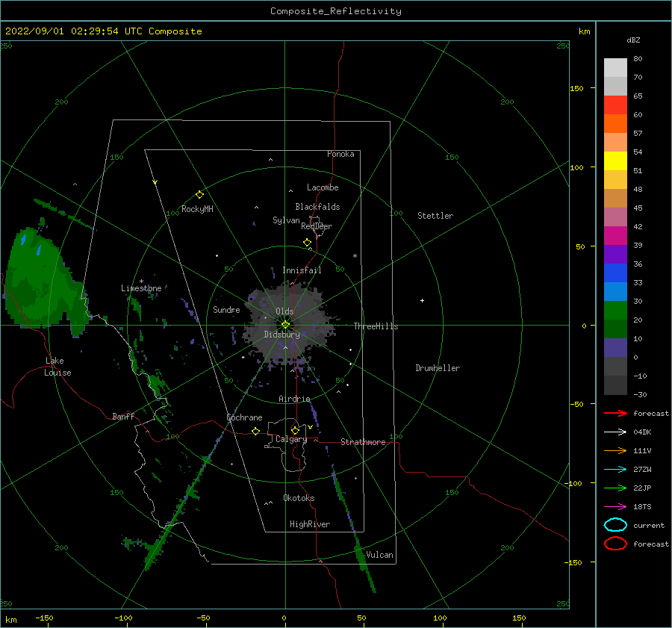Click the green 22JP arrow legend icon
The height and width of the screenshot is (628, 672).
coord(615,488)
